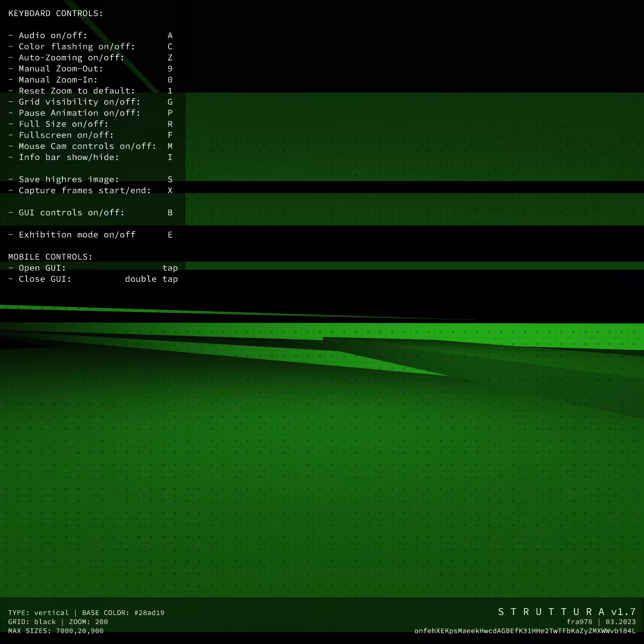Click the 'Fullscreen on/off:' entry

[x=91, y=135]
